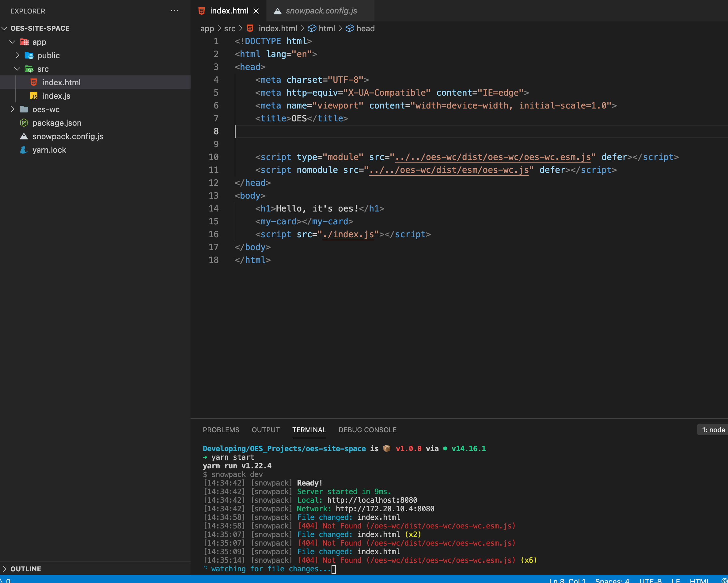This screenshot has width=728, height=583.
Task: Switch to snowpack.config.js tab
Action: [321, 11]
